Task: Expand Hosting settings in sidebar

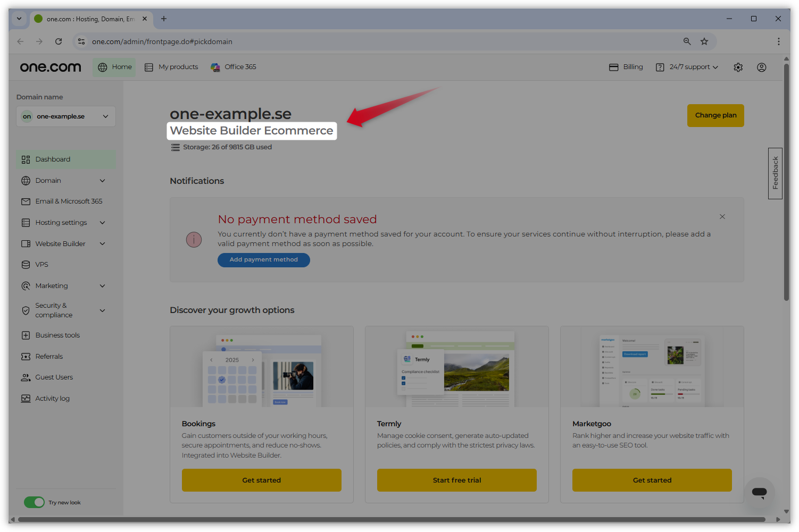Action: pos(102,223)
